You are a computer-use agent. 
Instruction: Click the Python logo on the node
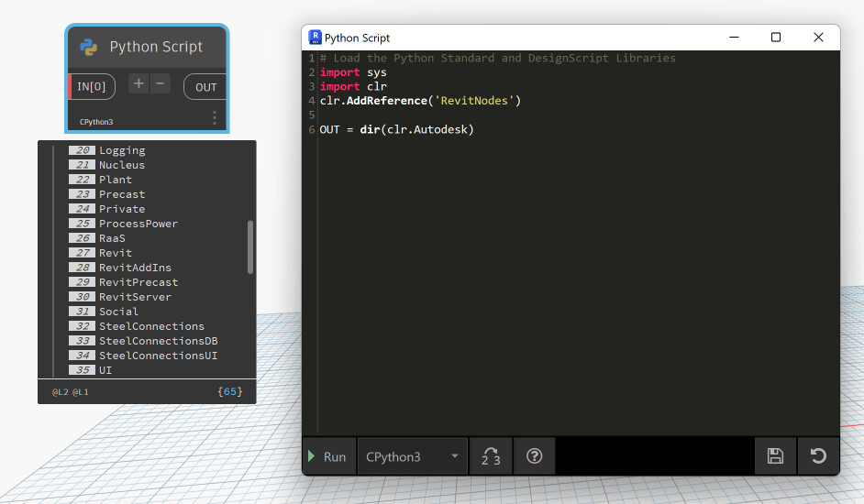point(89,48)
